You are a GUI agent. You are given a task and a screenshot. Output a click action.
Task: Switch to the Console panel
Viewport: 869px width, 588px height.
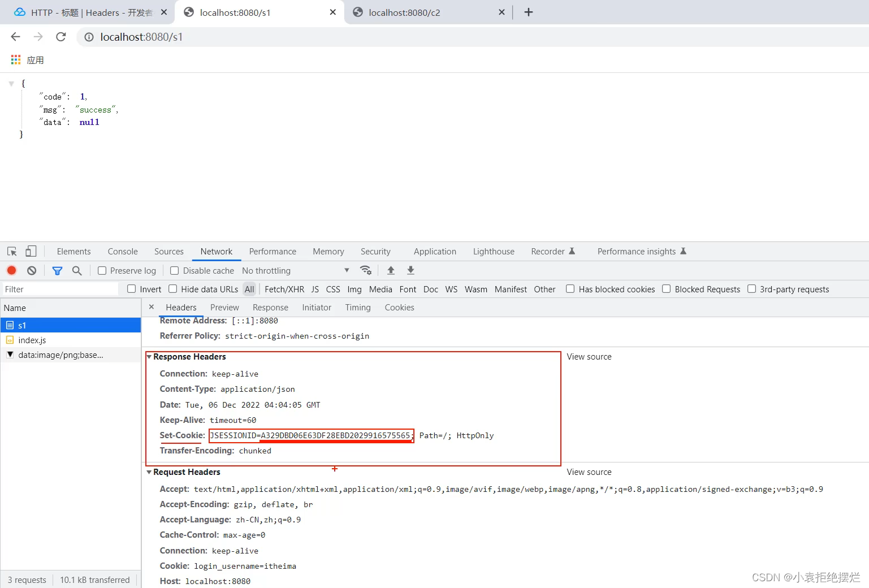[123, 252]
